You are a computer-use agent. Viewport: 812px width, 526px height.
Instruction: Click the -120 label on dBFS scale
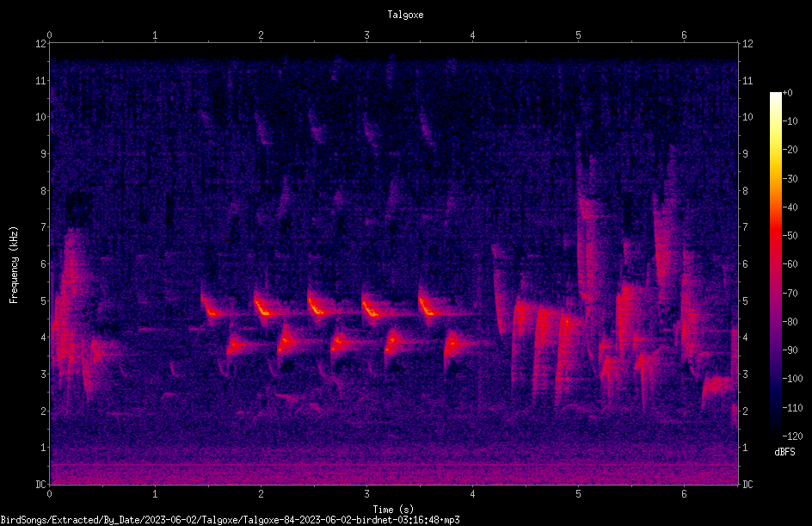(x=792, y=436)
